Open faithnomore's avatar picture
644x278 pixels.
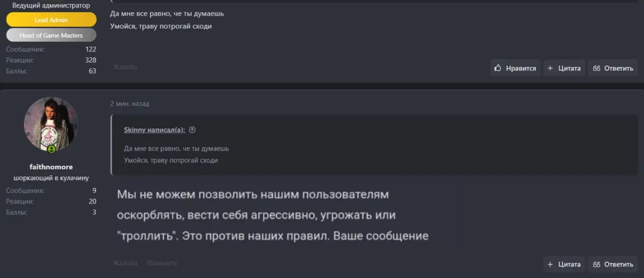coord(51,124)
